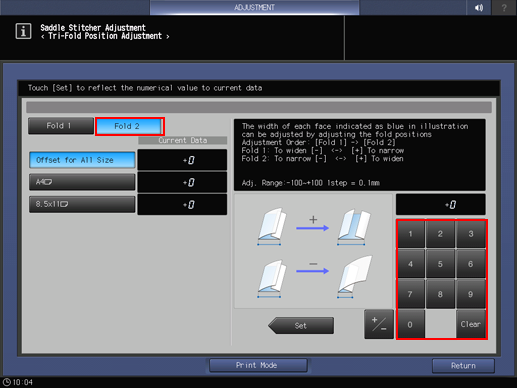Tap keypad number 8

[440, 294]
